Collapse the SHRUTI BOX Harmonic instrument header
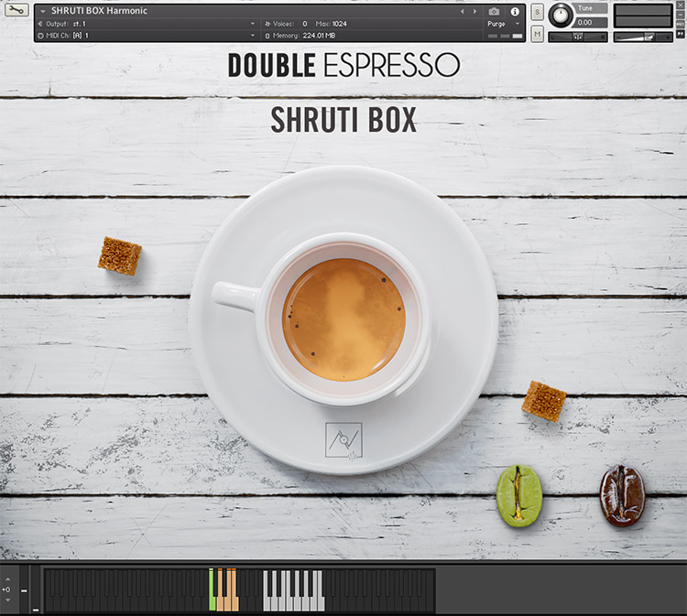This screenshot has width=687, height=616. pyautogui.click(x=43, y=11)
